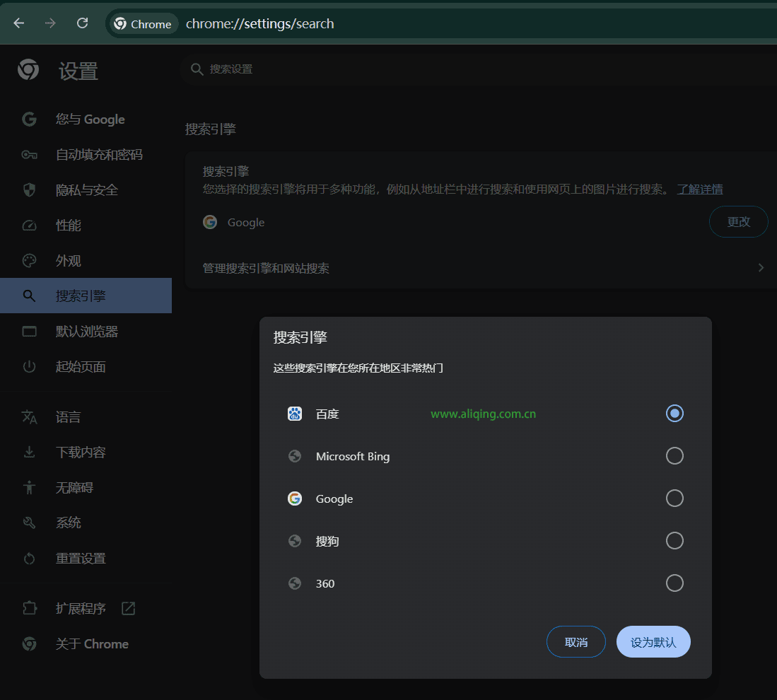Select the shield icon for 隐私与安全
777x700 pixels.
(x=28, y=189)
